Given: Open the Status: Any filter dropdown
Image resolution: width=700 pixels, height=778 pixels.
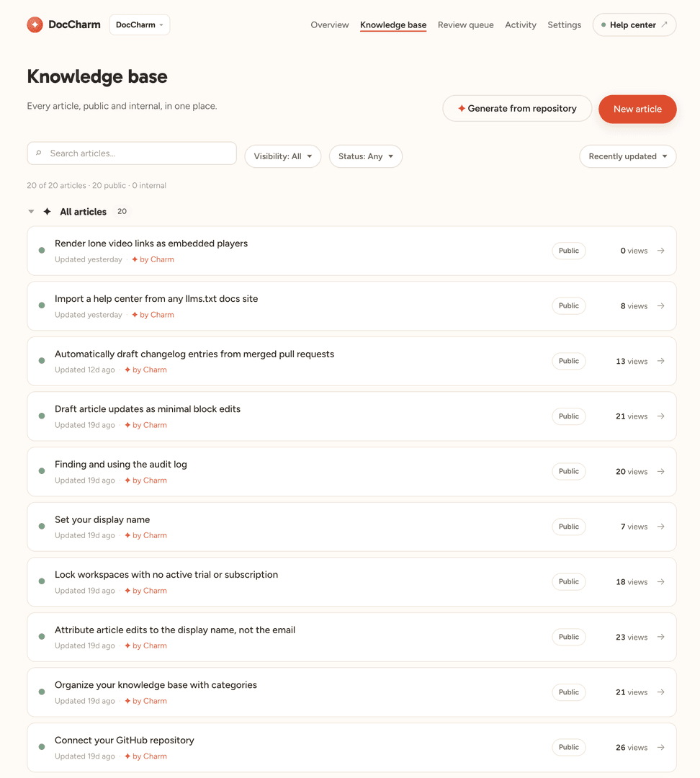Looking at the screenshot, I should coord(366,156).
